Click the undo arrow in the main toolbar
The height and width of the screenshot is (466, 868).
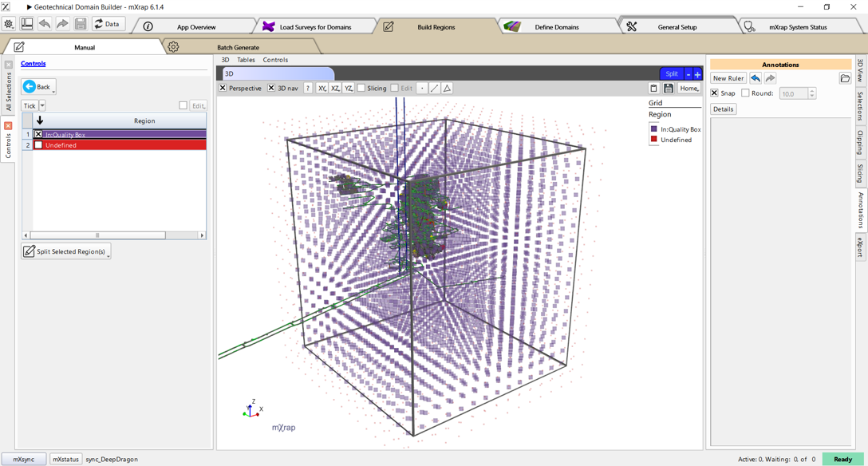coord(45,24)
